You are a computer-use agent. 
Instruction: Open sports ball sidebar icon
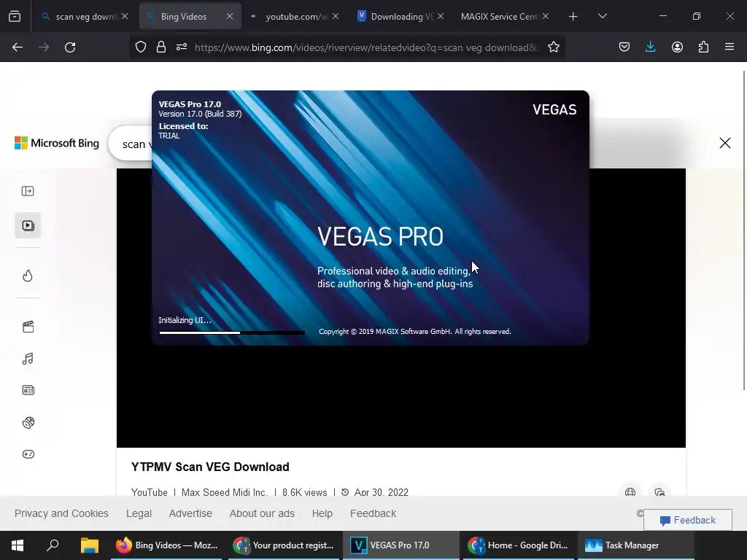pos(28,422)
